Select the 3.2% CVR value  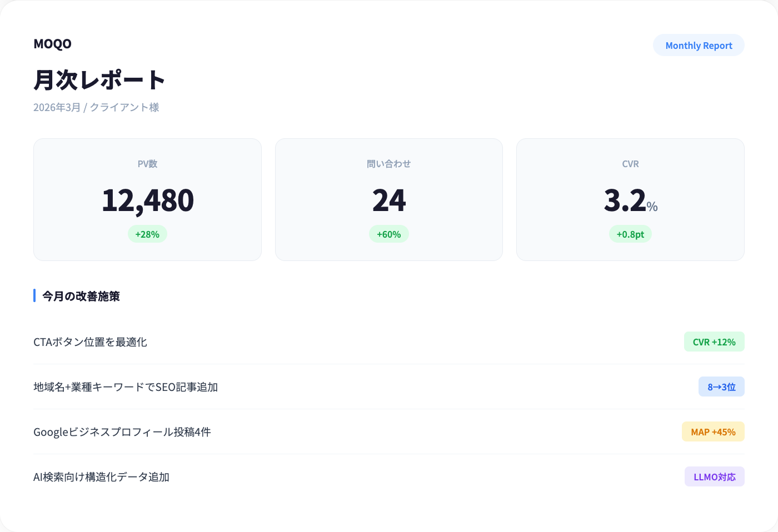click(630, 200)
